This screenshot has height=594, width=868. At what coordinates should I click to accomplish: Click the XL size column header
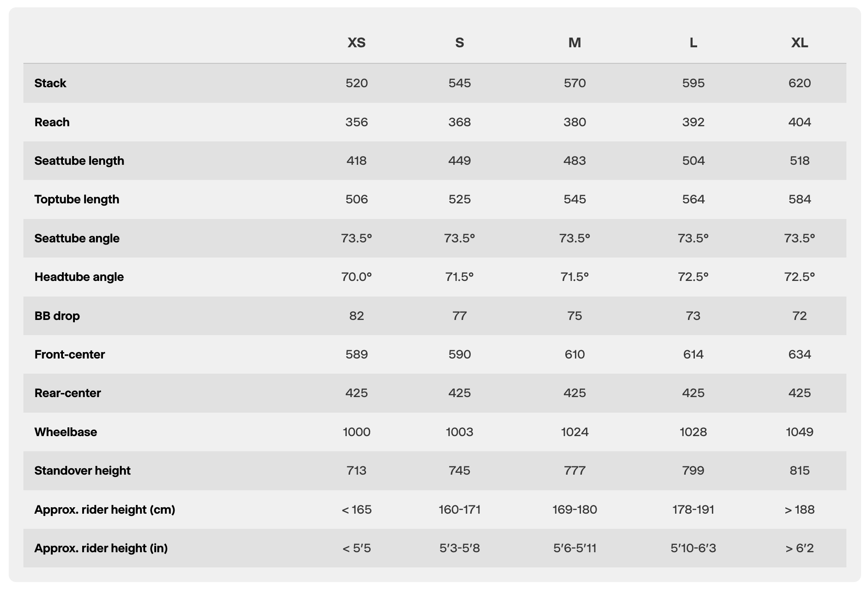click(799, 43)
